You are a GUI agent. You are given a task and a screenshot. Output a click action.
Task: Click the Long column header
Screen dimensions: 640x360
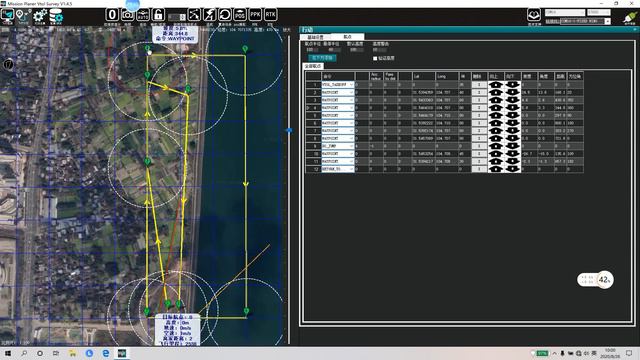447,76
